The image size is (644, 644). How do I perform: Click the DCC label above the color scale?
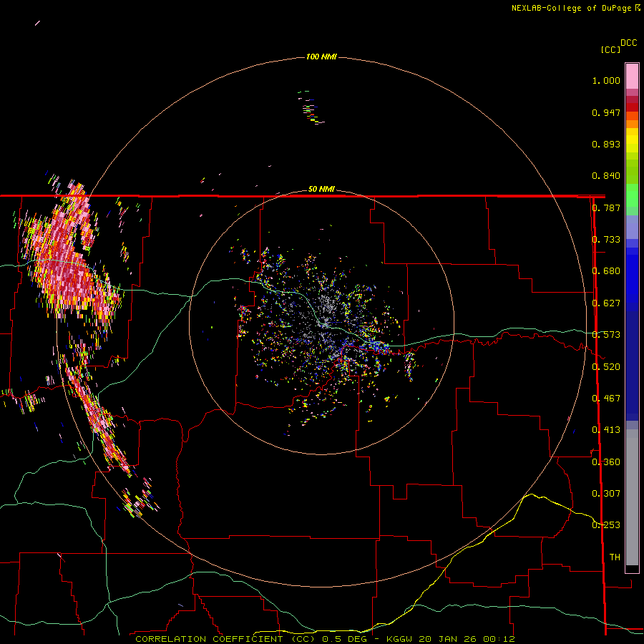pos(628,43)
